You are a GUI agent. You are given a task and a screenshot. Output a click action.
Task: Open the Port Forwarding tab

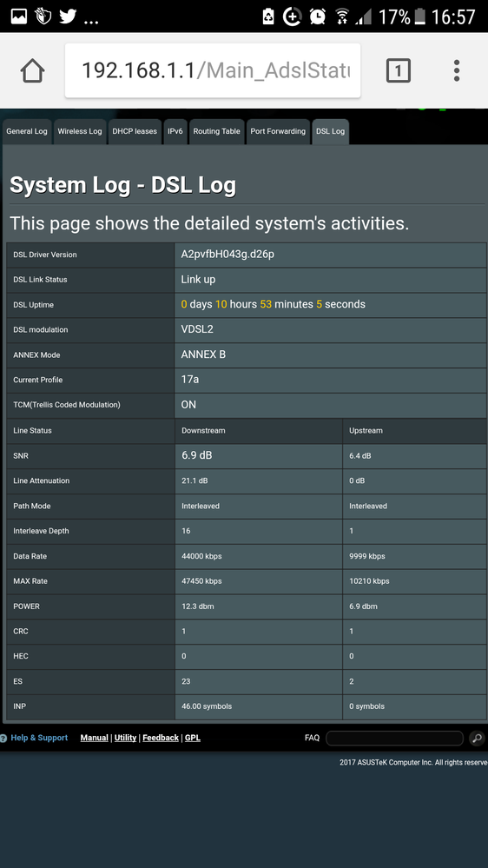(278, 132)
